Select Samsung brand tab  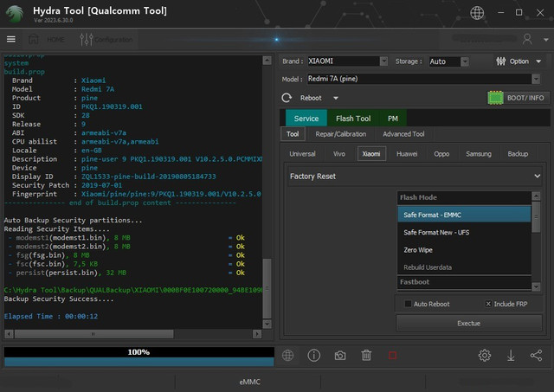click(x=479, y=154)
